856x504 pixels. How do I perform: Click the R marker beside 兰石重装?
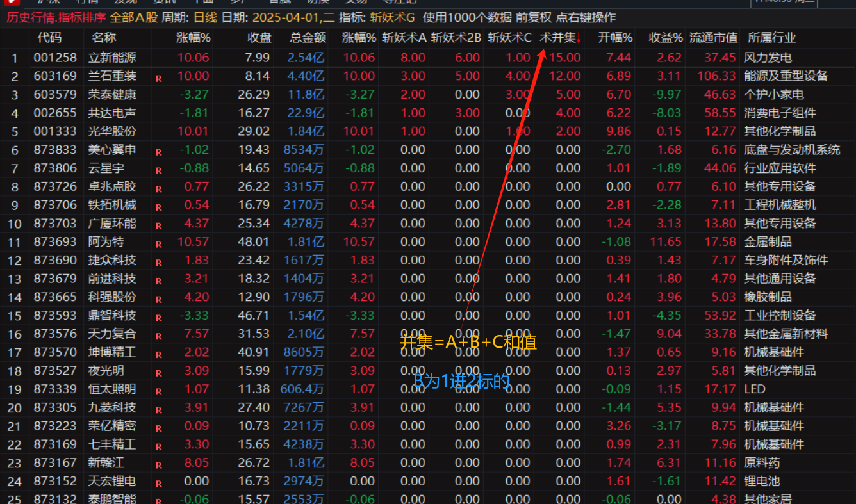(158, 78)
